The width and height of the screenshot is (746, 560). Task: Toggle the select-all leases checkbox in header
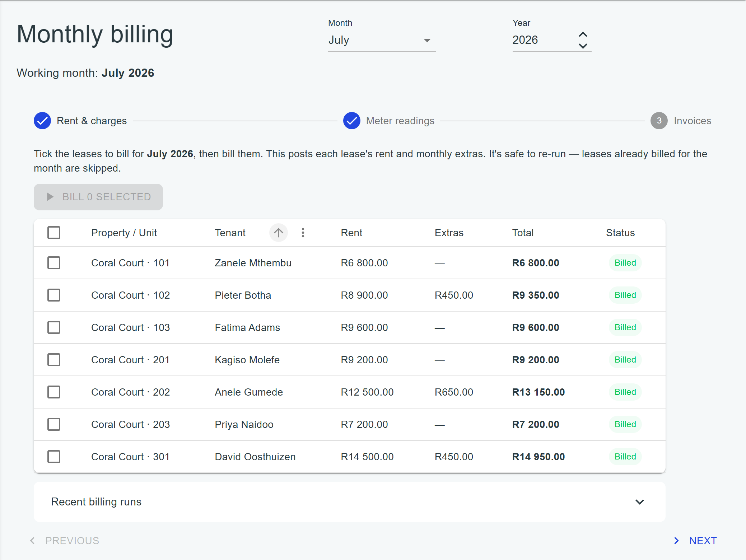point(54,233)
